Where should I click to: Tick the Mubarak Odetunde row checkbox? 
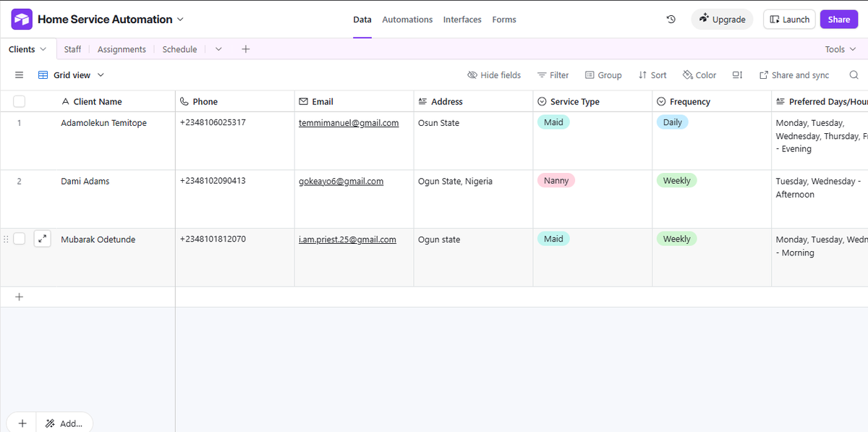(20, 239)
